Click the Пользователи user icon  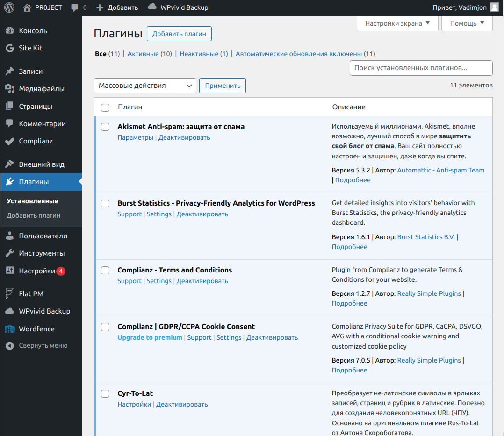[x=10, y=236]
